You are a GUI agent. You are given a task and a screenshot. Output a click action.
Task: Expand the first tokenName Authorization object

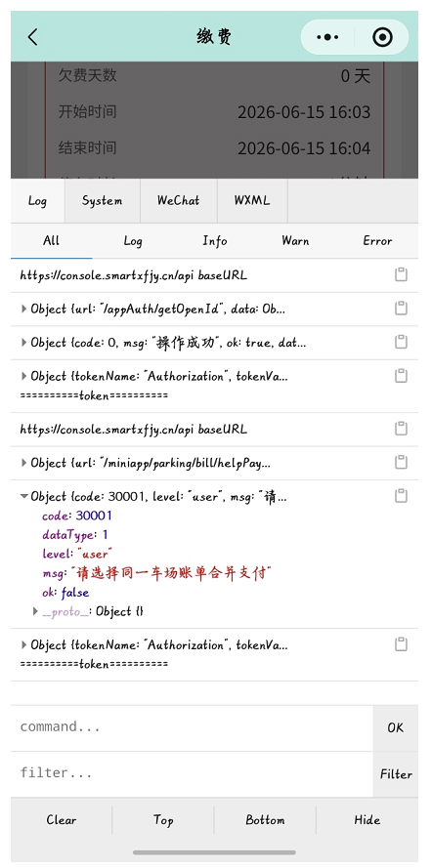(x=23, y=377)
